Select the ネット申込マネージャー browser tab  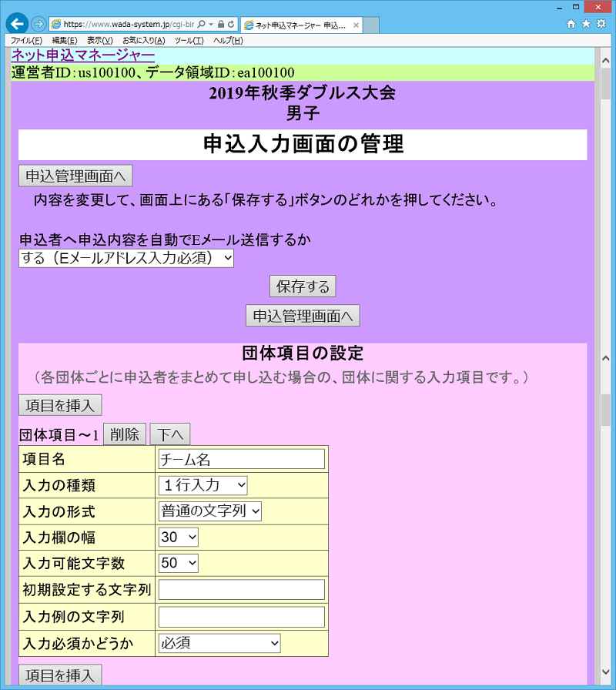click(x=301, y=25)
